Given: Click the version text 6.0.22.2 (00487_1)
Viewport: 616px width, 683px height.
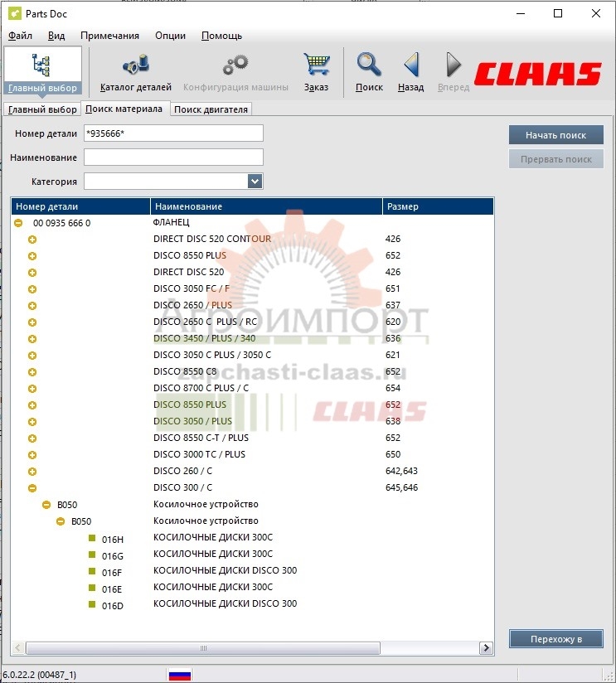Looking at the screenshot, I should [39, 675].
